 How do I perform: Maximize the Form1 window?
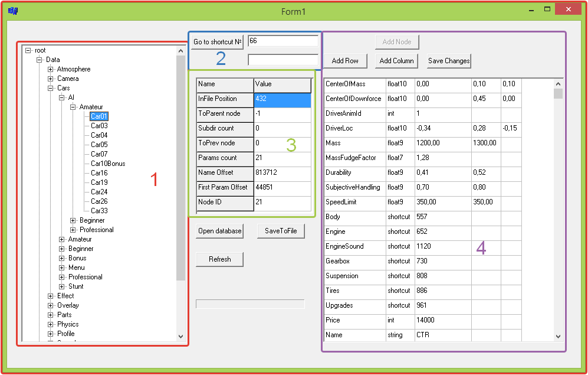click(547, 9)
